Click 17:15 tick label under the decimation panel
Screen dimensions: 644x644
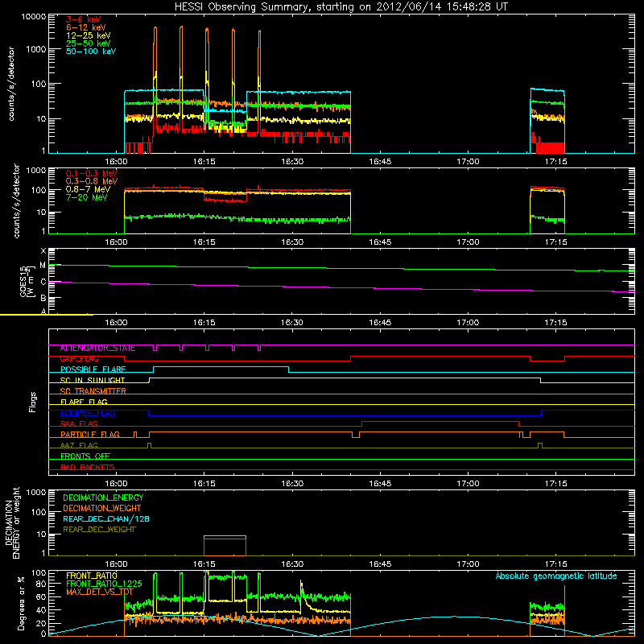(555, 564)
